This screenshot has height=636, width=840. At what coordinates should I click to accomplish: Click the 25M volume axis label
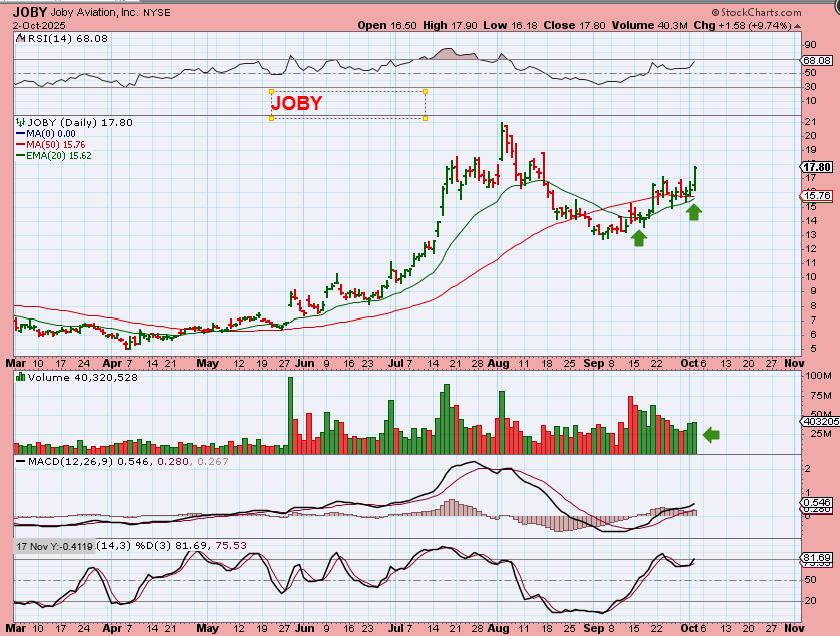coord(822,433)
